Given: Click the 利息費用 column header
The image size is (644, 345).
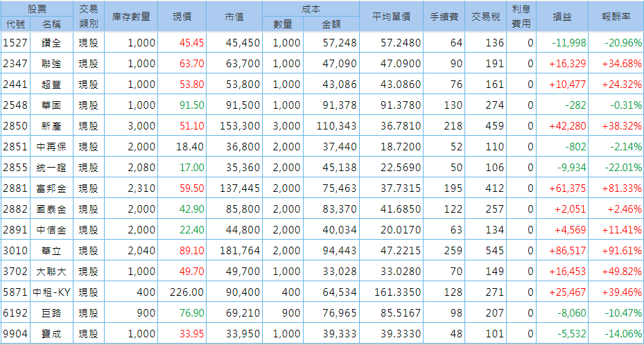Looking at the screenshot, I should coord(521,17).
